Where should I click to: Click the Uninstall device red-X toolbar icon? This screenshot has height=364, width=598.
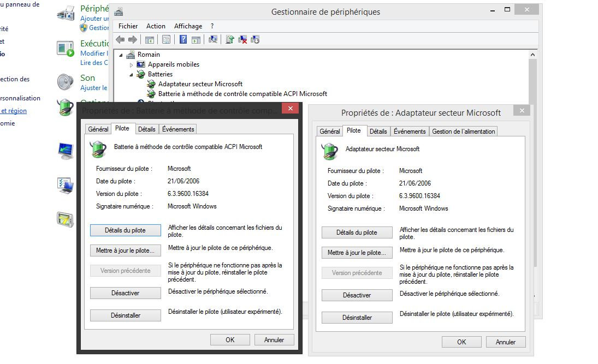[x=242, y=40]
